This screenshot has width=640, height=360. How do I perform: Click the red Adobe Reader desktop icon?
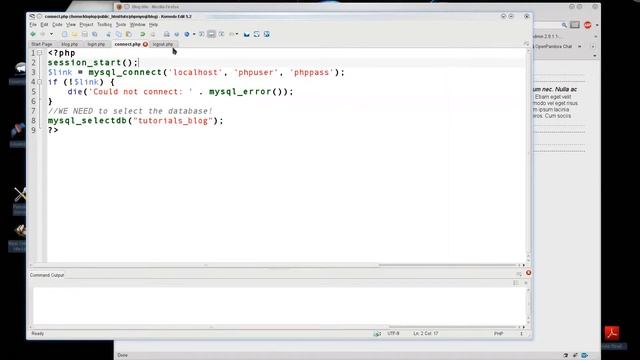pos(612,333)
